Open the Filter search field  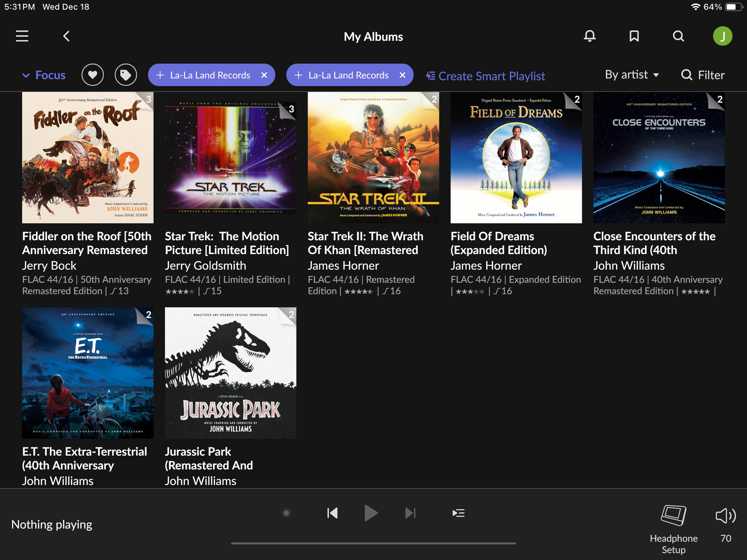point(702,75)
